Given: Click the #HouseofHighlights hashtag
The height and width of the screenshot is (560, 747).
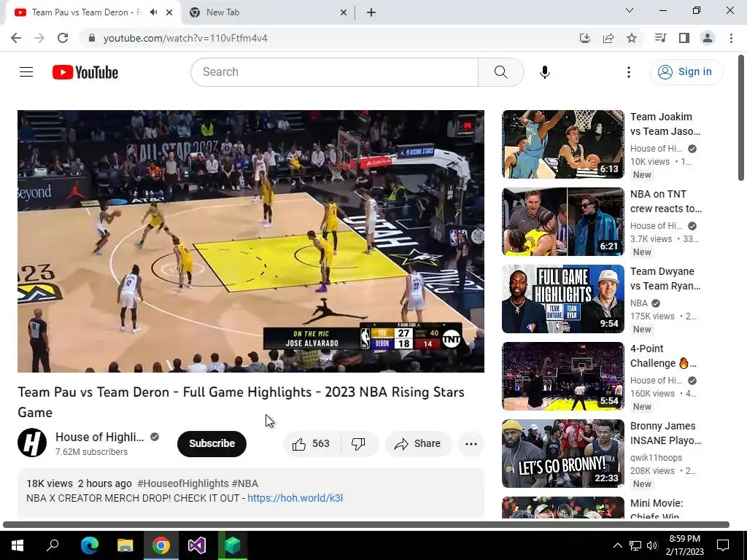Looking at the screenshot, I should 183,484.
